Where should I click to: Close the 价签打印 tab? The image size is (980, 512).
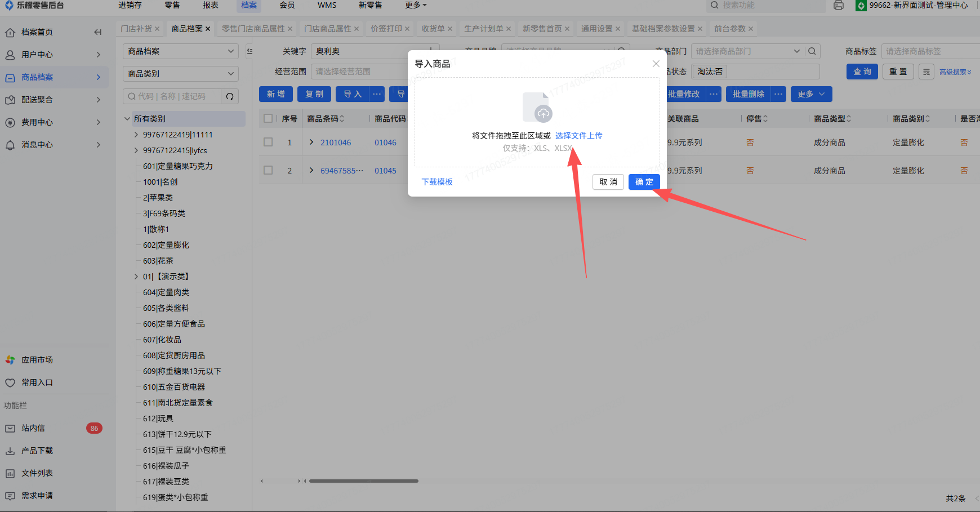[x=407, y=29]
